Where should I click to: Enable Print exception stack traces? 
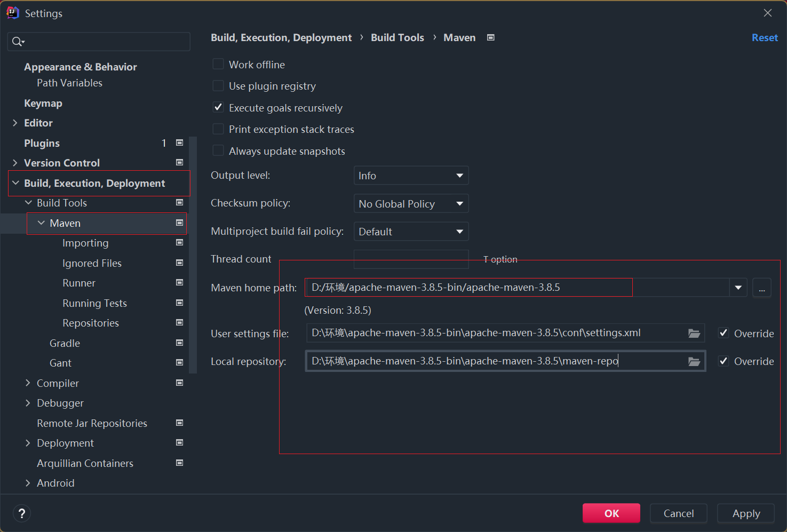[x=218, y=129]
